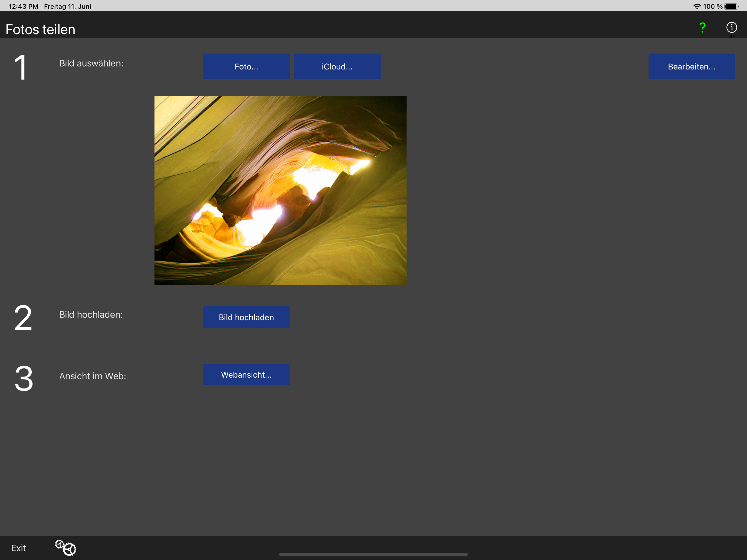Tap Exit in the bottom bar
This screenshot has width=747, height=560.
[x=18, y=548]
